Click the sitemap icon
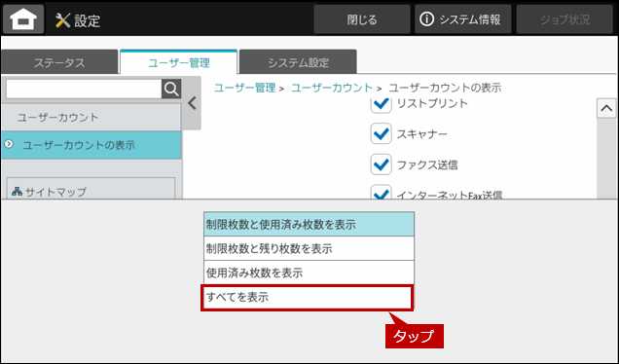The width and height of the screenshot is (619, 364). coord(17,192)
